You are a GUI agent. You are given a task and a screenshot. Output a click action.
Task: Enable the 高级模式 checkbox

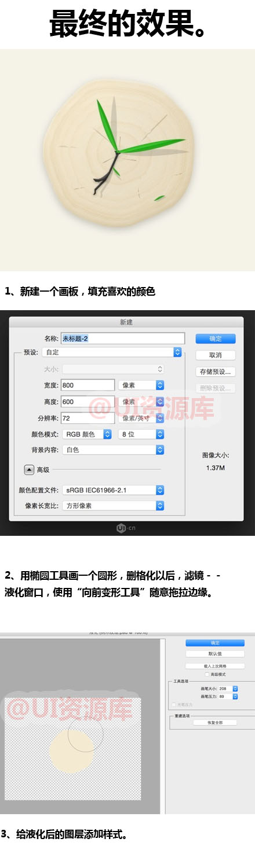tap(207, 675)
